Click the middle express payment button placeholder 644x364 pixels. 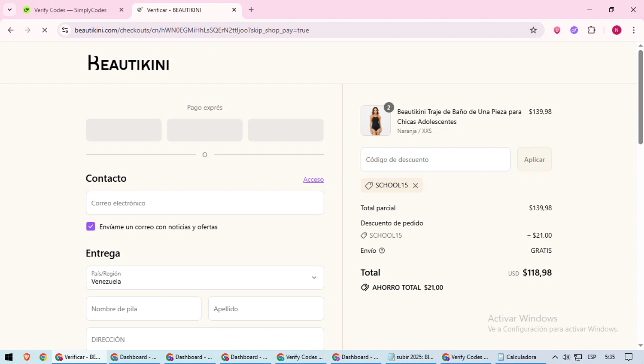(x=205, y=130)
